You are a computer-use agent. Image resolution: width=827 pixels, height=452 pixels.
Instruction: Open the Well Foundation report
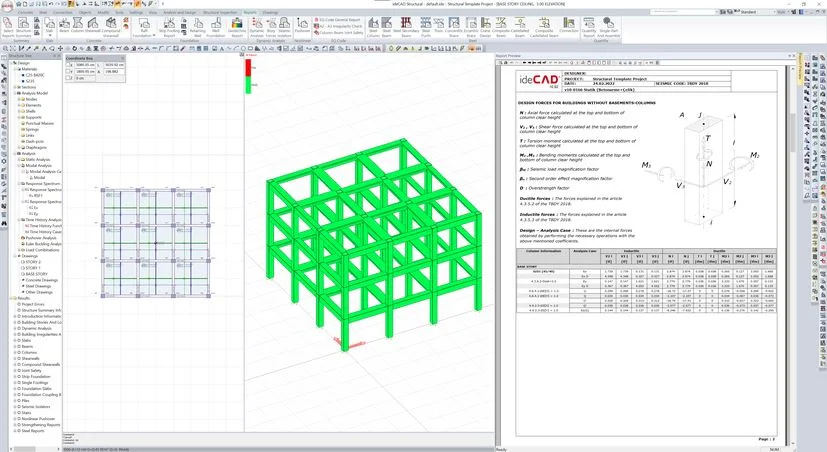pos(217,26)
